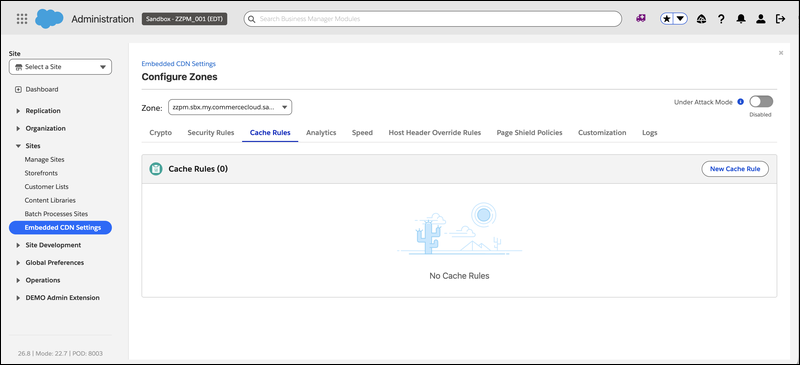The image size is (800, 365).
Task: Click the Embedded CDN Settings breadcrumb link
Action: tap(179, 64)
